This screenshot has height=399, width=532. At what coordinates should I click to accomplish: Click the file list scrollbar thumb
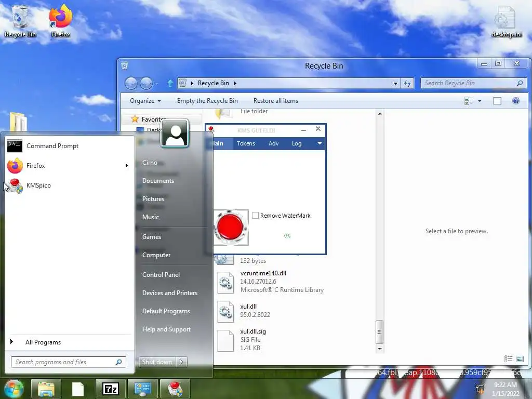380,332
